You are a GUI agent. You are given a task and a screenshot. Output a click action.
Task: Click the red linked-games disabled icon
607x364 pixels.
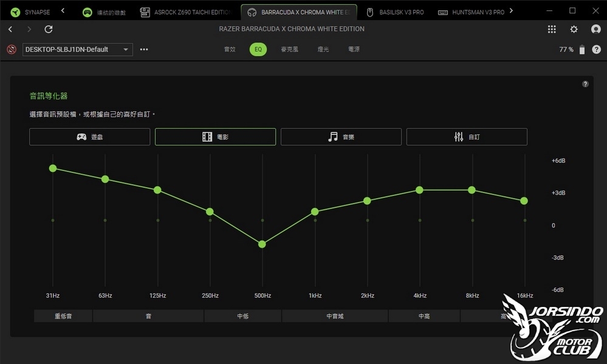[x=12, y=50]
